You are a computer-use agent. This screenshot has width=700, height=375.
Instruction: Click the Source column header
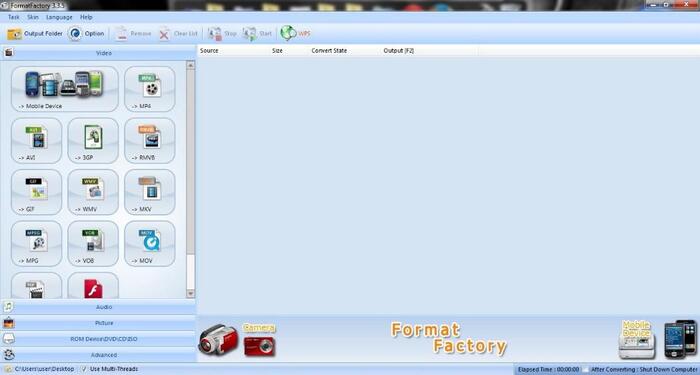pos(234,51)
